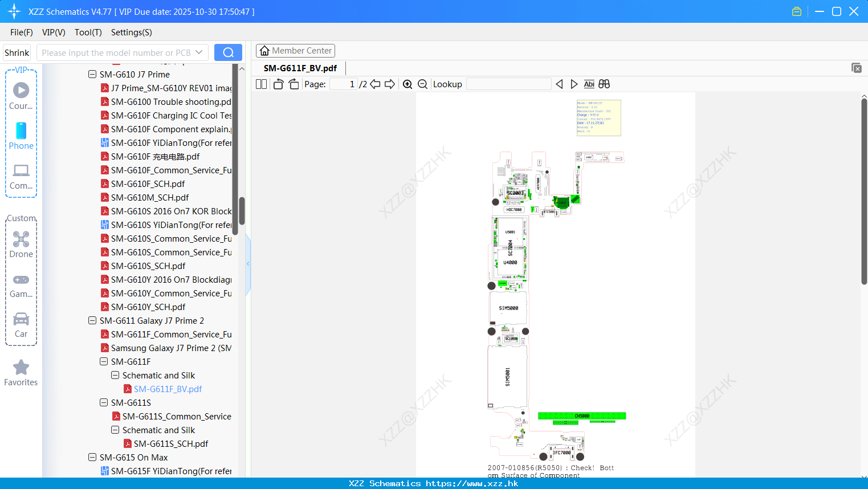The image size is (868, 489).
Task: Open Samsung Galaxy J7 Prime 2 file
Action: pos(166,348)
